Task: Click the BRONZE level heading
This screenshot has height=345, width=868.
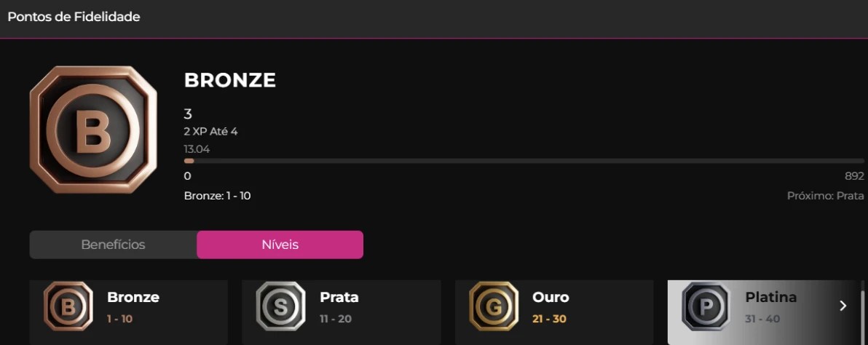Action: [229, 81]
